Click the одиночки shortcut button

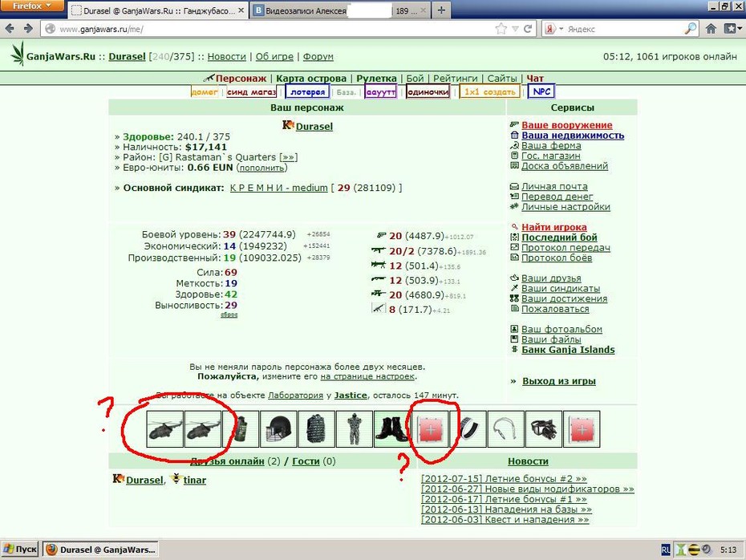pos(428,91)
